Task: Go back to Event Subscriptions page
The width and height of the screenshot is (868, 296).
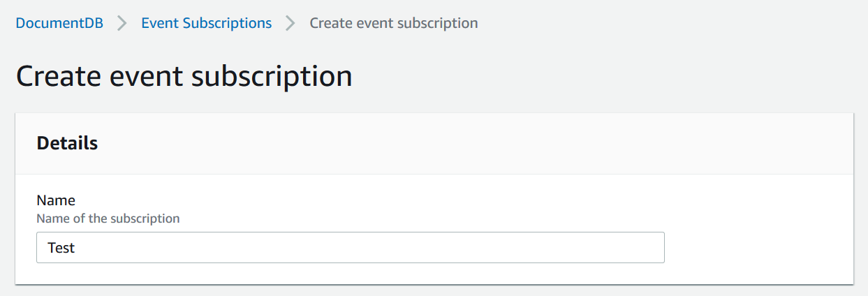Action: pyautogui.click(x=206, y=23)
